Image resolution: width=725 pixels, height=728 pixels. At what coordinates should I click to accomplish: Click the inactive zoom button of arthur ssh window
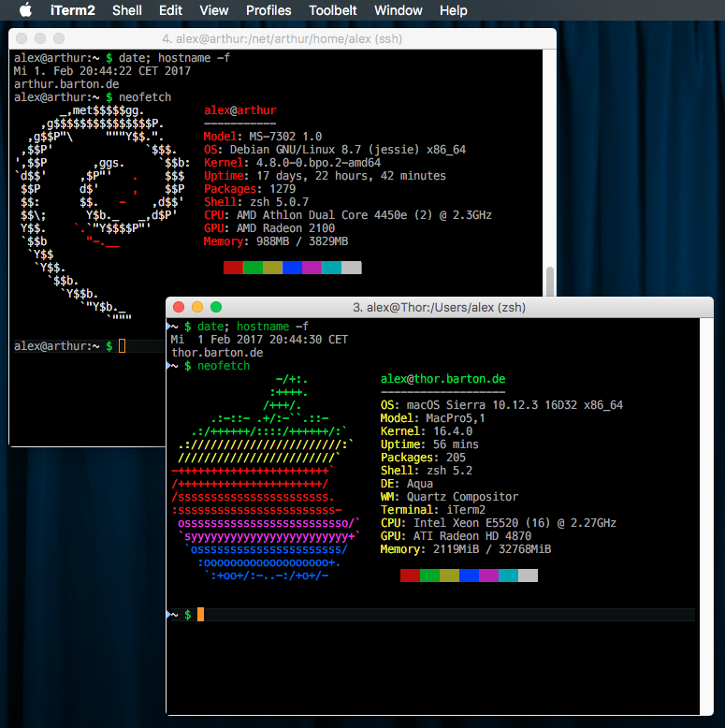59,38
